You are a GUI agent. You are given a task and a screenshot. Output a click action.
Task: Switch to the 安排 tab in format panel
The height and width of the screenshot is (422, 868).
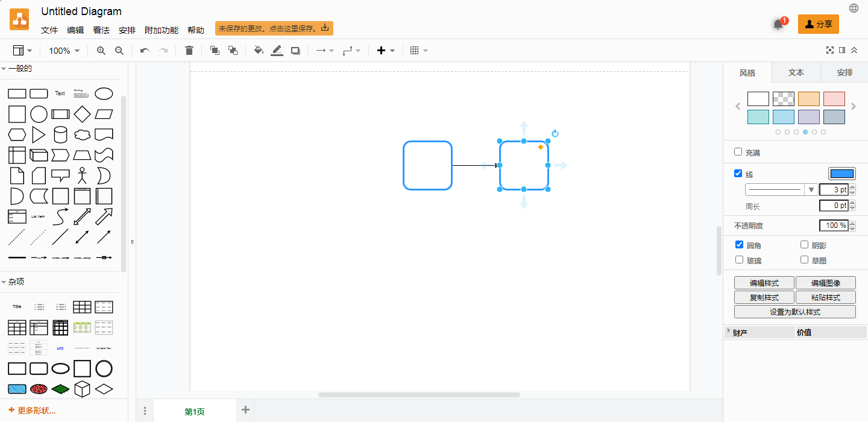click(x=844, y=72)
